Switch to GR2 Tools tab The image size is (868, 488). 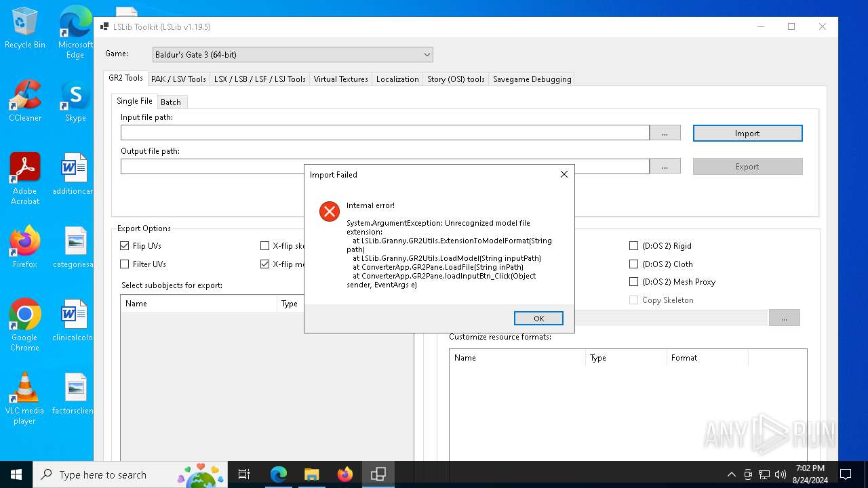coord(125,78)
